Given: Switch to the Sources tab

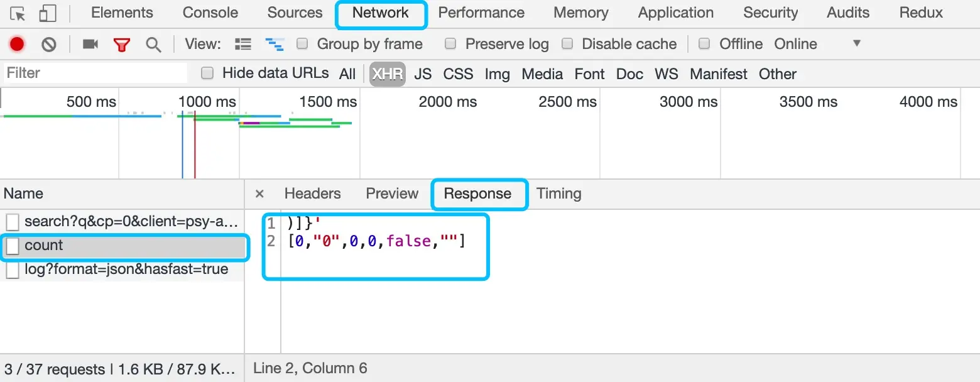Looking at the screenshot, I should coord(295,13).
